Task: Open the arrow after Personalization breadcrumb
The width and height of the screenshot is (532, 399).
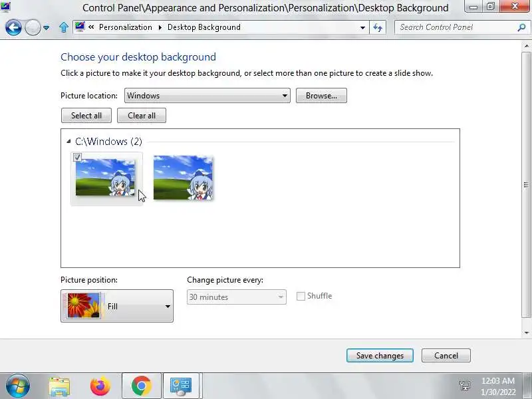Action: coord(160,27)
